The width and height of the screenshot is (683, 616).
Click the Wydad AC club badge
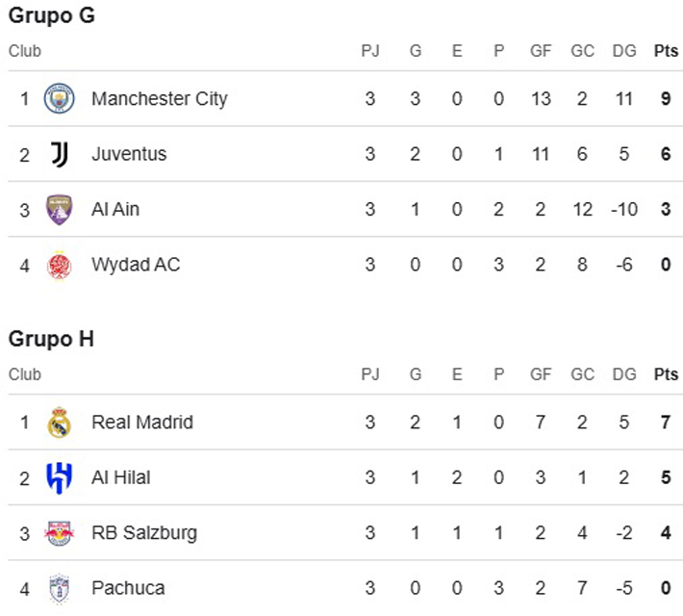coord(60,265)
